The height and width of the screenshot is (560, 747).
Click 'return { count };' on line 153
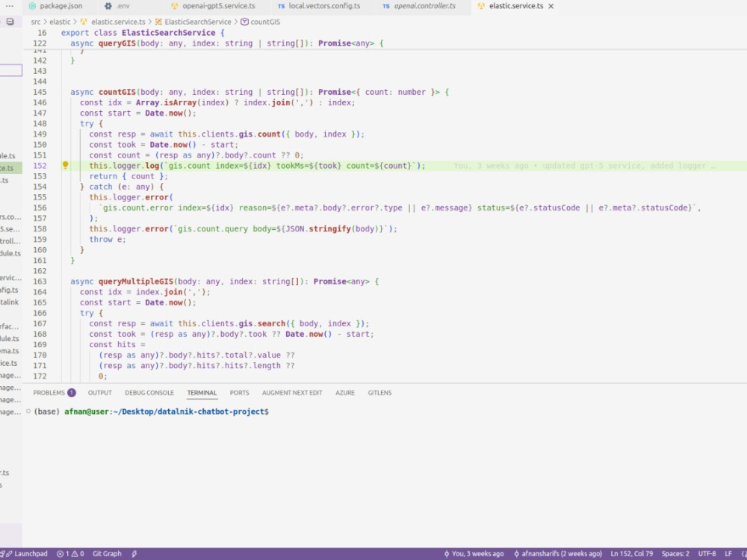[128, 176]
